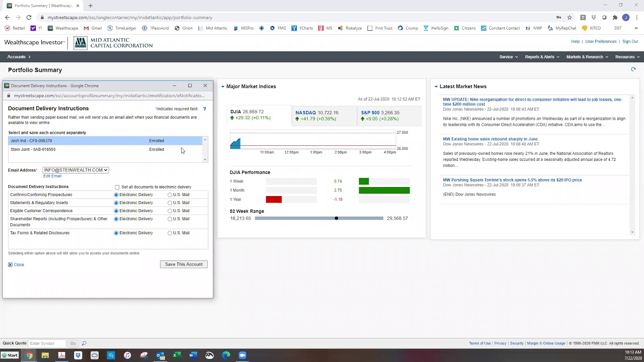Click the bookmark star in the address bar
The height and width of the screenshot is (362, 644).
569,17
